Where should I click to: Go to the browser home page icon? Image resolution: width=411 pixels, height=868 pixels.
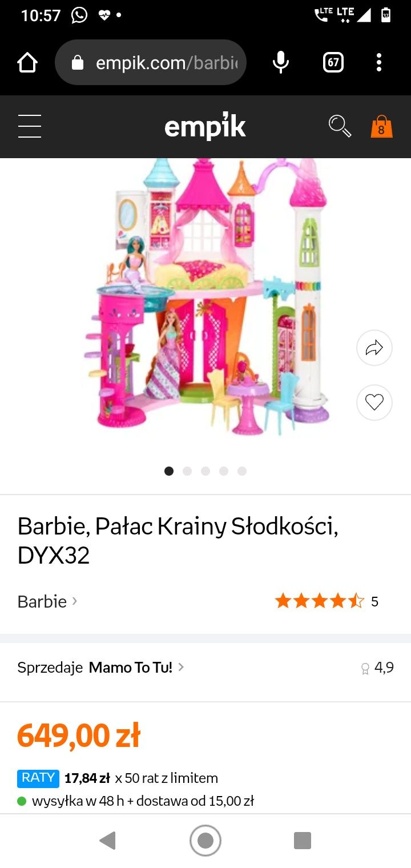(x=27, y=62)
